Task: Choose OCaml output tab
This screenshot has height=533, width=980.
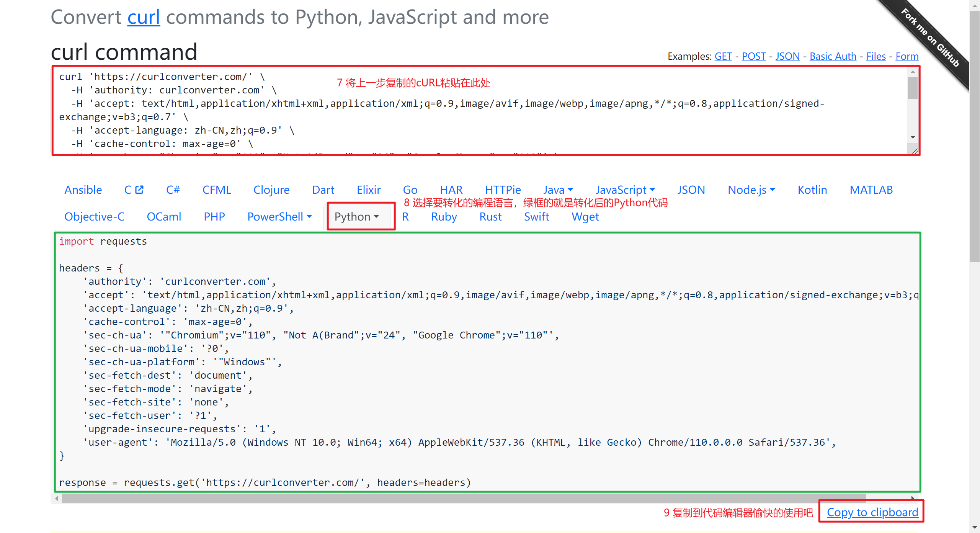Action: pyautogui.click(x=164, y=217)
